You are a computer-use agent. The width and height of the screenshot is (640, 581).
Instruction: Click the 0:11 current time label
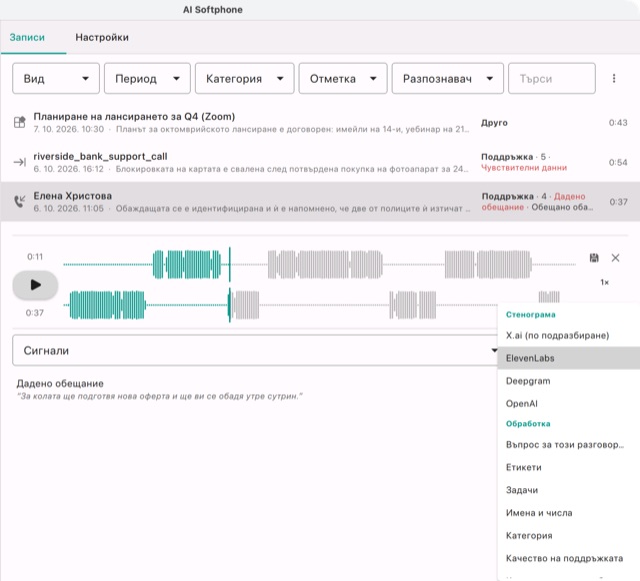[x=35, y=256]
